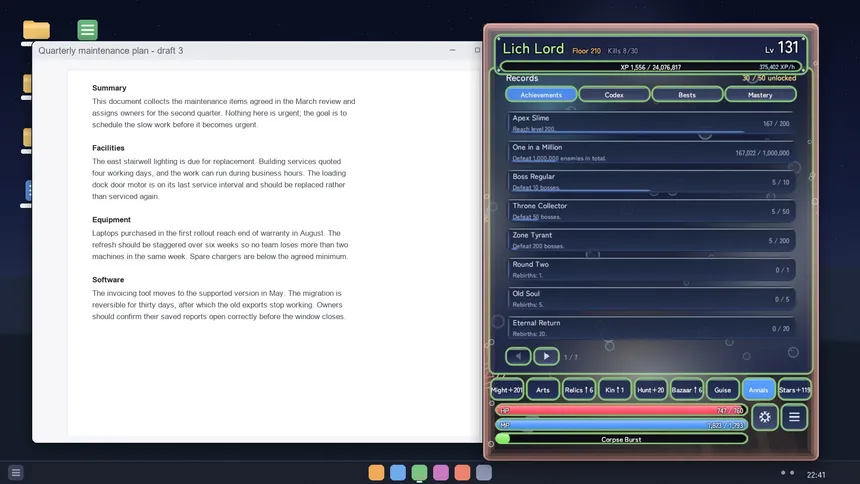The image size is (860, 484).
Task: Click the Records heading
Action: [x=522, y=78]
